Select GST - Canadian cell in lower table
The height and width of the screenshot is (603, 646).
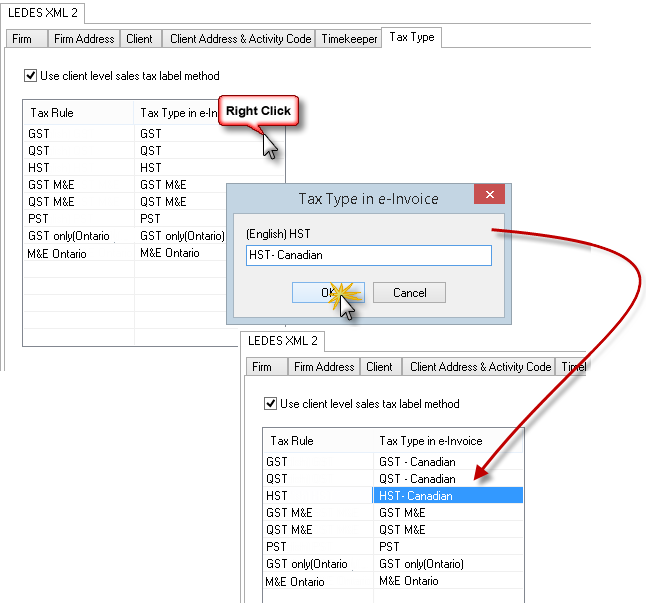448,462
